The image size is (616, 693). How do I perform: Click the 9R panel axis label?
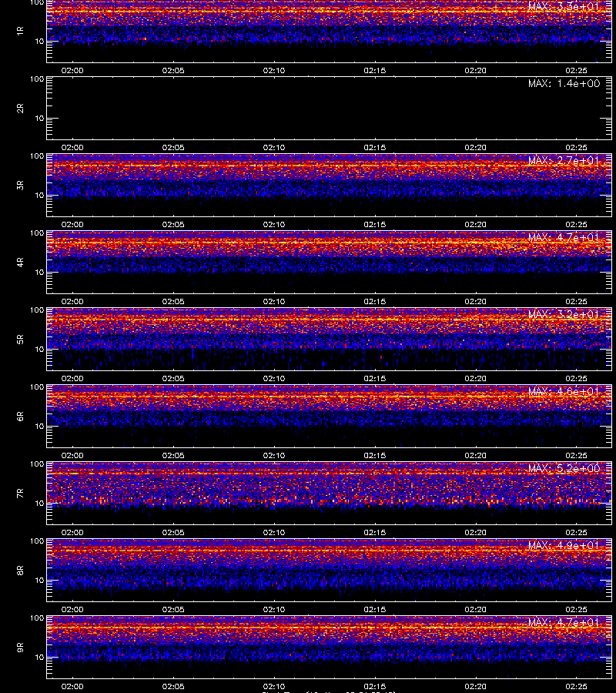[20, 647]
